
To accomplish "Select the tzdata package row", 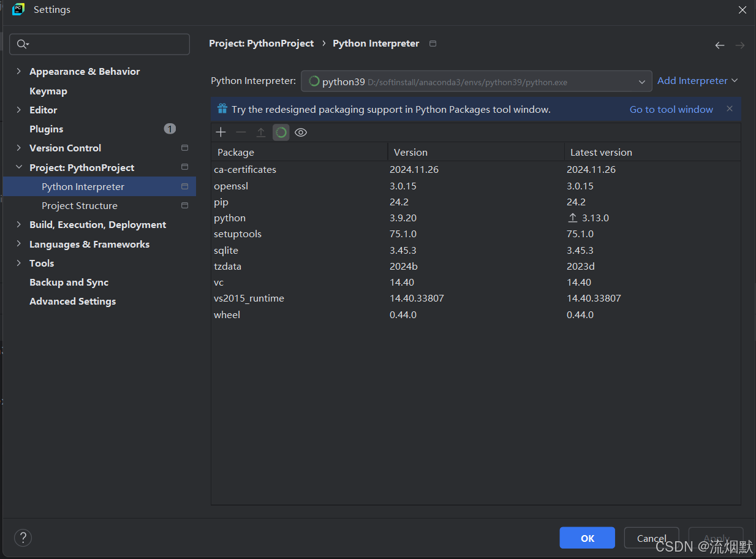I will (476, 266).
